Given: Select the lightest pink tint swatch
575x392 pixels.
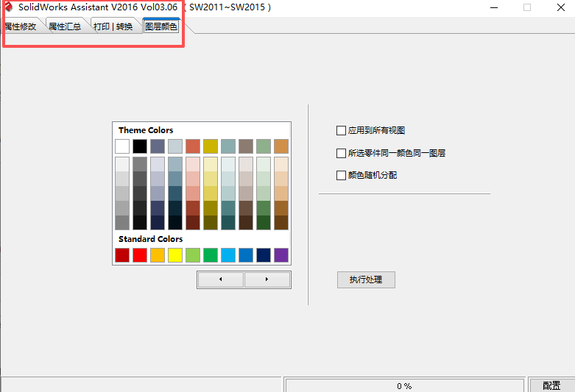Looking at the screenshot, I should (x=192, y=165).
